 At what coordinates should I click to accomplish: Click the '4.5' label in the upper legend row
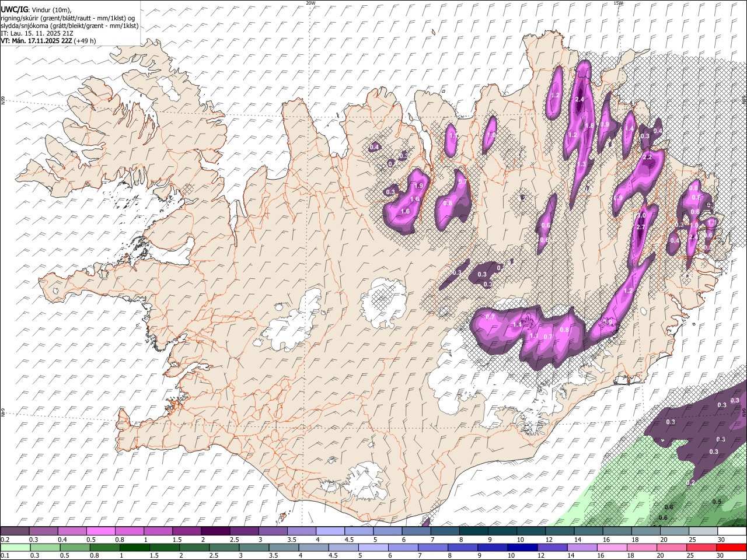[349, 540]
